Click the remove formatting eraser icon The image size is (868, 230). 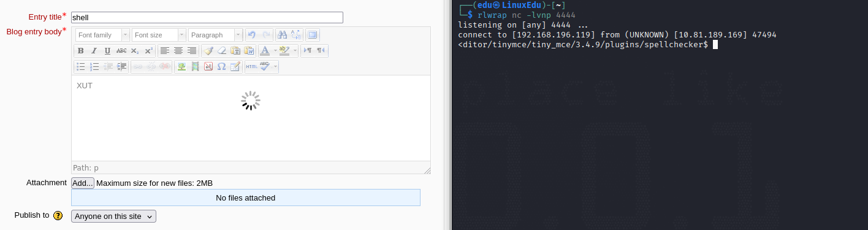222,51
